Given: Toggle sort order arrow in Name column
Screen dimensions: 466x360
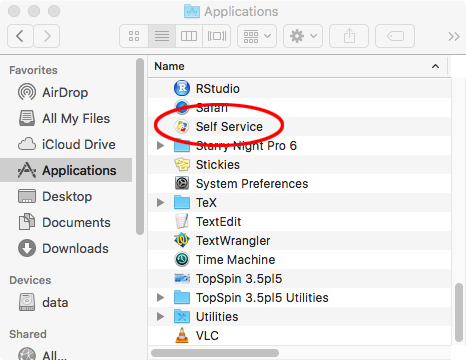Looking at the screenshot, I should [x=435, y=66].
